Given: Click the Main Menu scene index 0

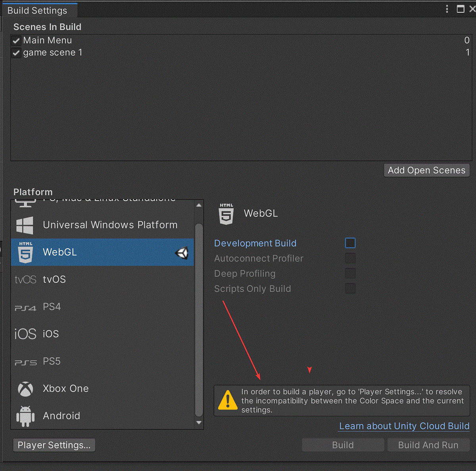Looking at the screenshot, I should point(467,40).
